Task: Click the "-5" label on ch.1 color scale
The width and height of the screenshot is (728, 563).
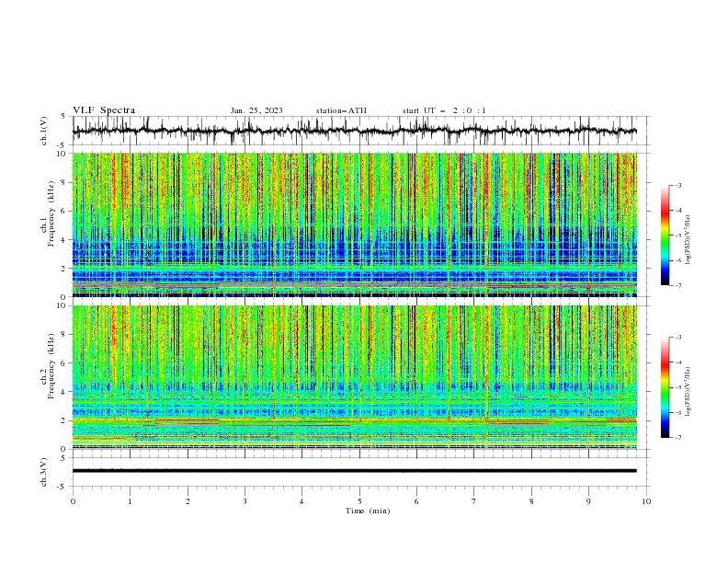Action: pyautogui.click(x=678, y=236)
